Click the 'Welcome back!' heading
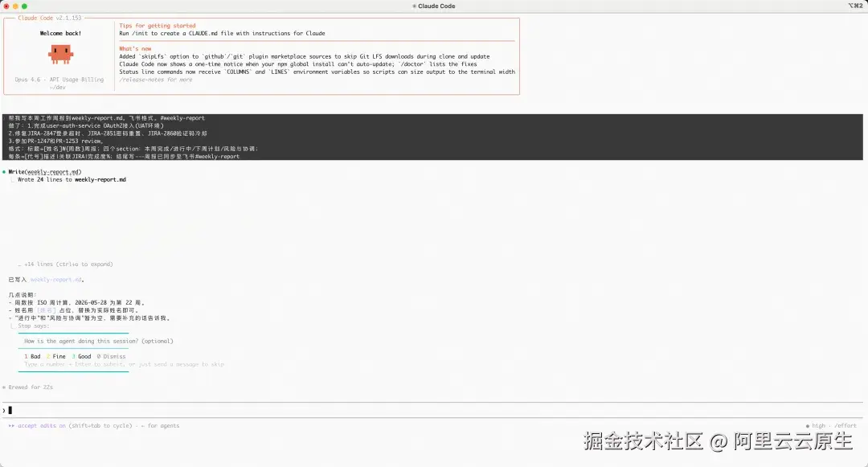This screenshot has width=868, height=467. 60,33
